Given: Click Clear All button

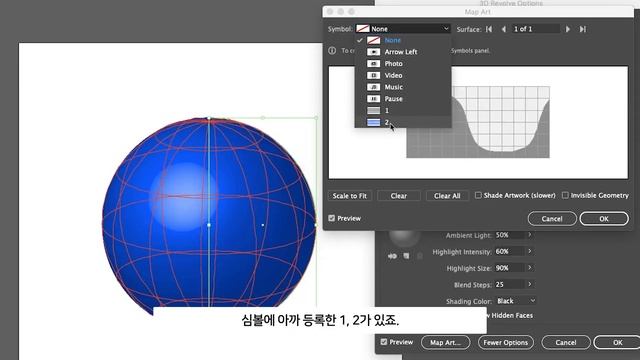Looking at the screenshot, I should click(x=447, y=196).
